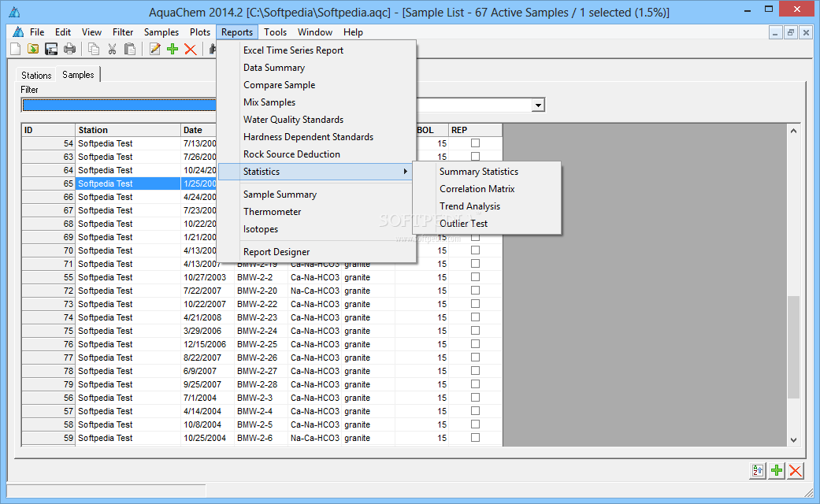Viewport: 820px width, 504px height.
Task: Minimize the inner Sample List child window
Action: coord(775,32)
